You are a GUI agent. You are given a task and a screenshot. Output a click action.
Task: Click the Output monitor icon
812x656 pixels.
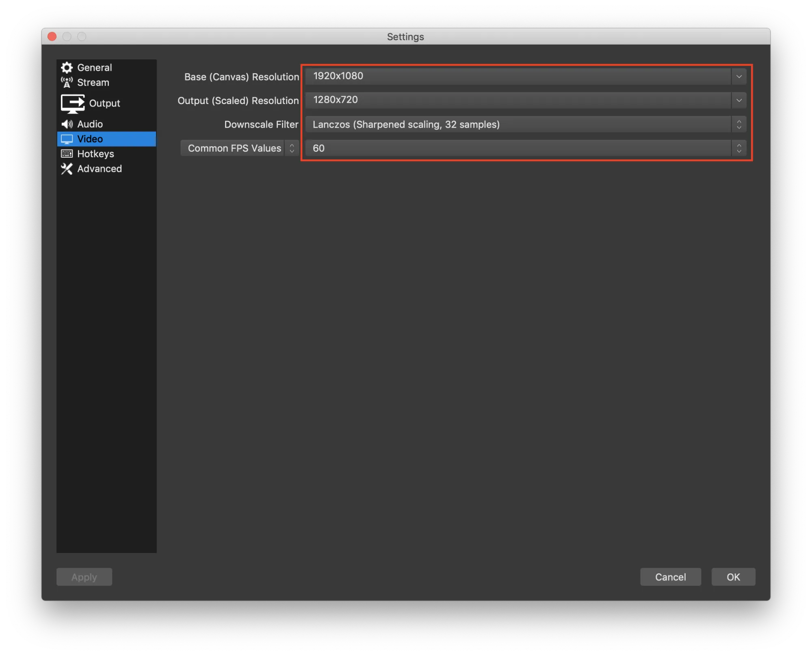[72, 103]
